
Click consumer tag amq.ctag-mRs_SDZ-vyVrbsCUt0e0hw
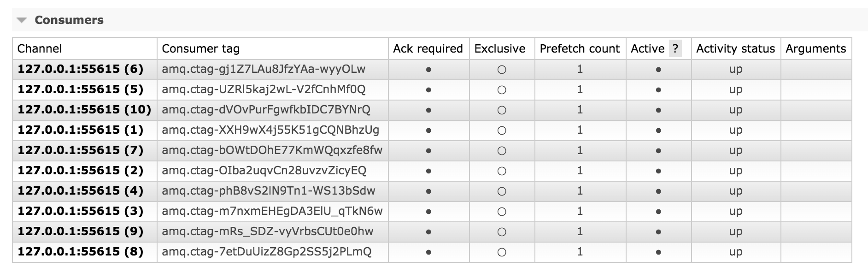tap(267, 231)
